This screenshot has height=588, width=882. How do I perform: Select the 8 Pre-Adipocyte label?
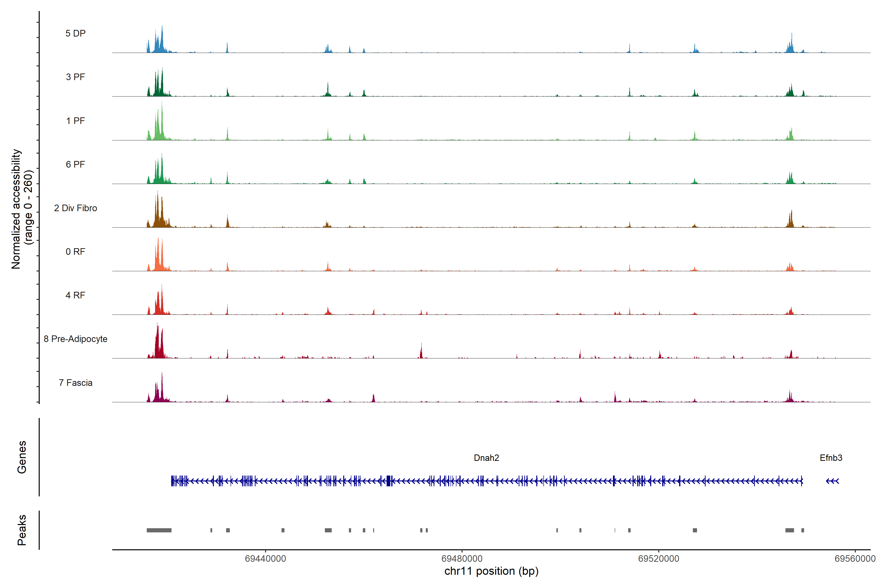pos(75,339)
